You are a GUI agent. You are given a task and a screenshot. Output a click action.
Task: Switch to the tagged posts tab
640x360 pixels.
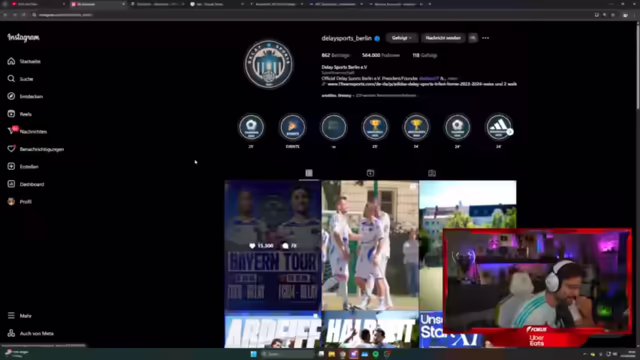click(x=432, y=173)
